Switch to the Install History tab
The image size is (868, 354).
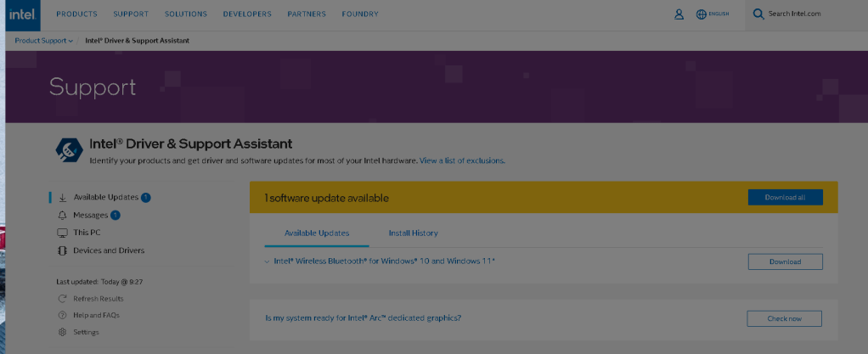[413, 233]
